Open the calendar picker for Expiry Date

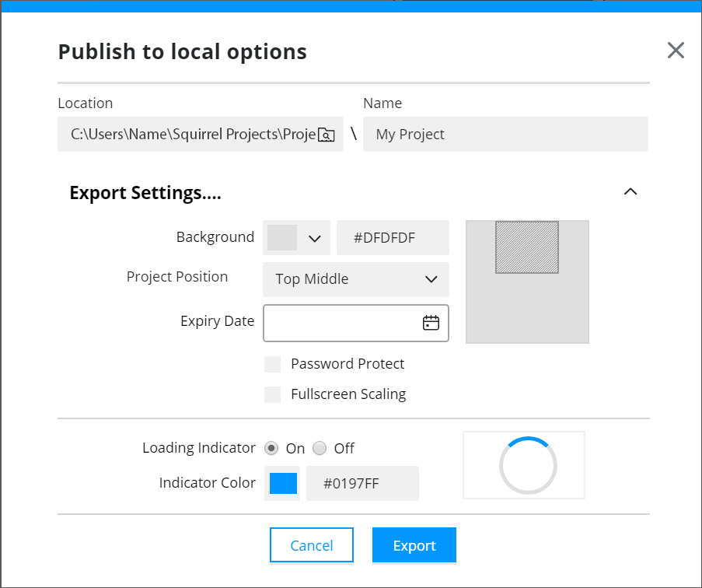point(431,323)
